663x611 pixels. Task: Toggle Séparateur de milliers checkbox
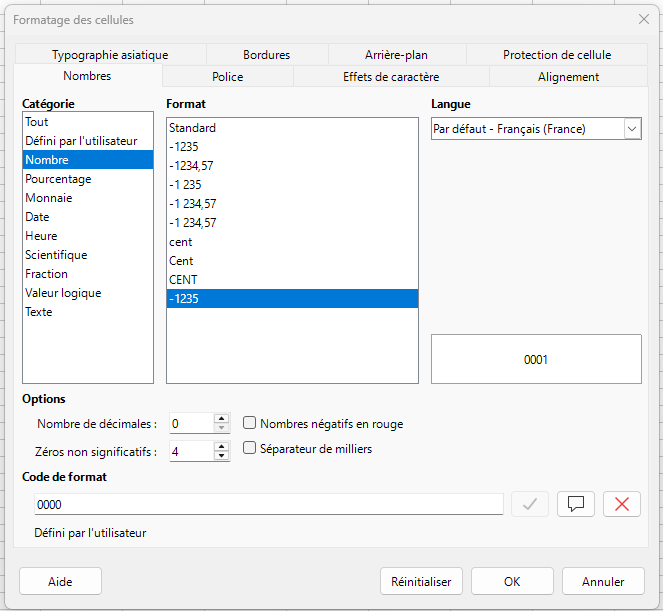coord(250,449)
